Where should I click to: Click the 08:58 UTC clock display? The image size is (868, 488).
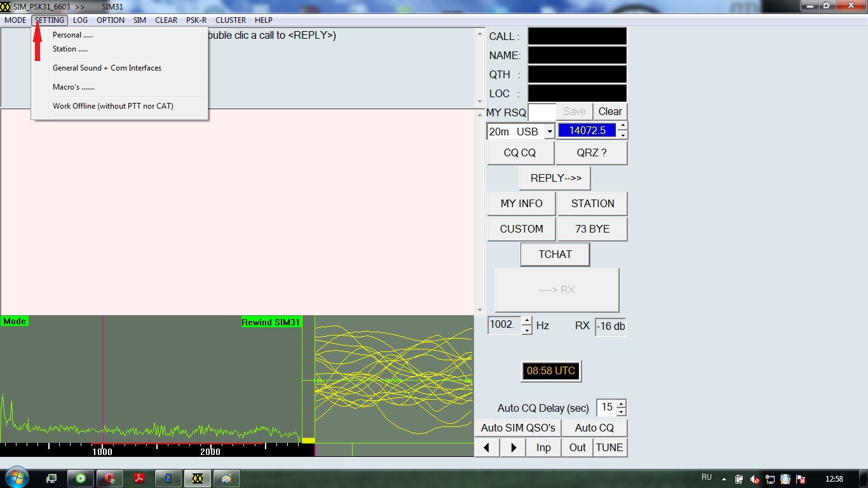click(551, 370)
